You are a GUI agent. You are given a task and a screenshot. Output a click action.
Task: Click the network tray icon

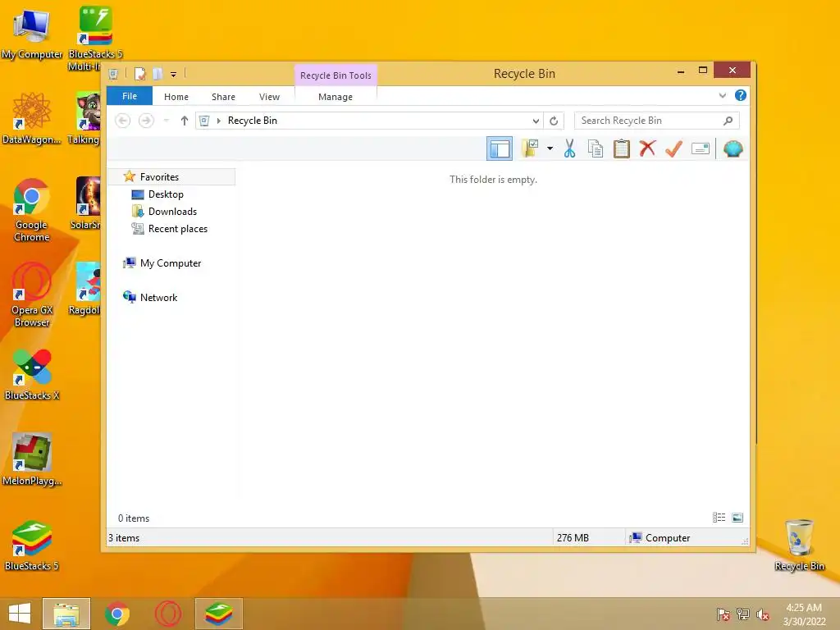pos(743,614)
